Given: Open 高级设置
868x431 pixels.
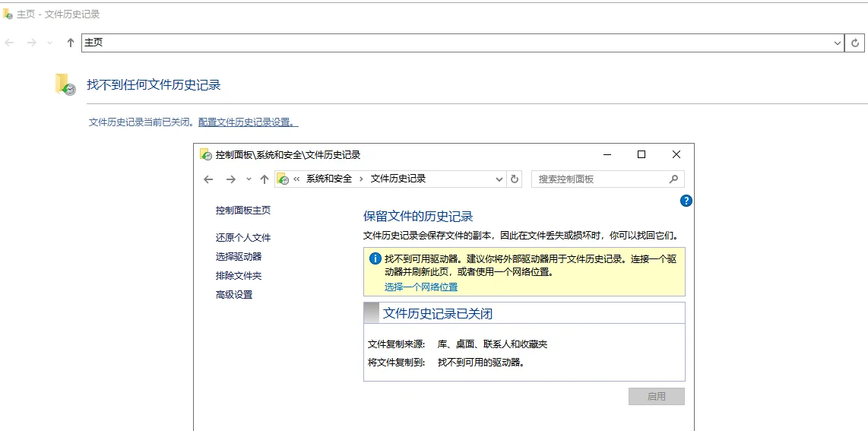Looking at the screenshot, I should [x=234, y=295].
